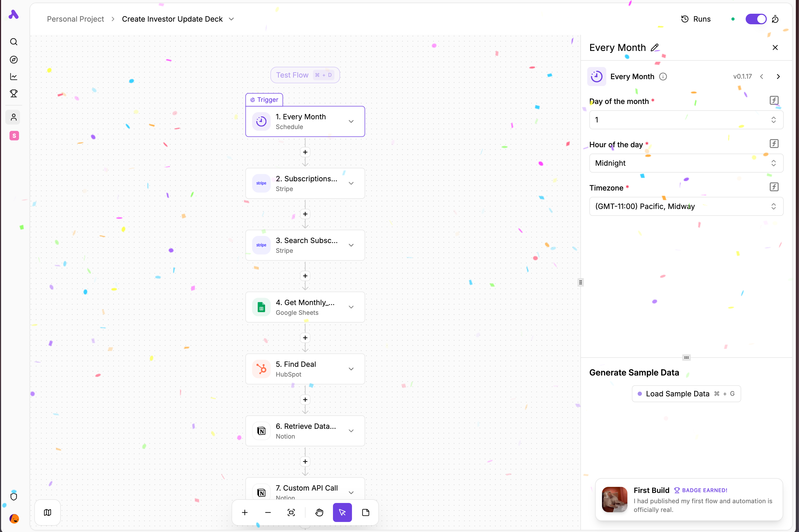This screenshot has height=532, width=799.
Task: Toggle dynamic value for Timezone field
Action: tap(774, 187)
